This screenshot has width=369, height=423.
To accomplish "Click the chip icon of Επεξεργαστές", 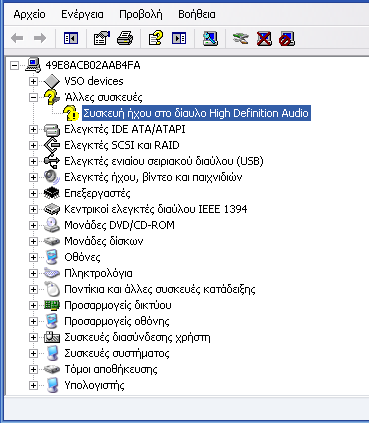I will coord(52,193).
